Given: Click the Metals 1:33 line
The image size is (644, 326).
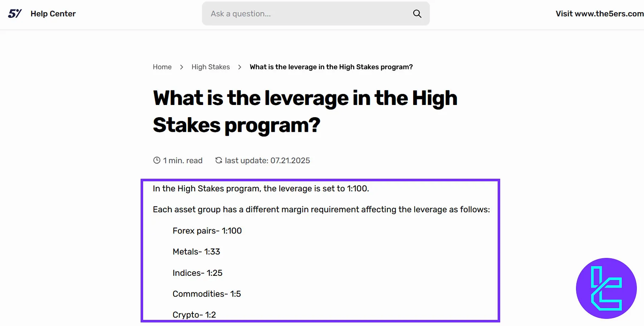Looking at the screenshot, I should [196, 252].
